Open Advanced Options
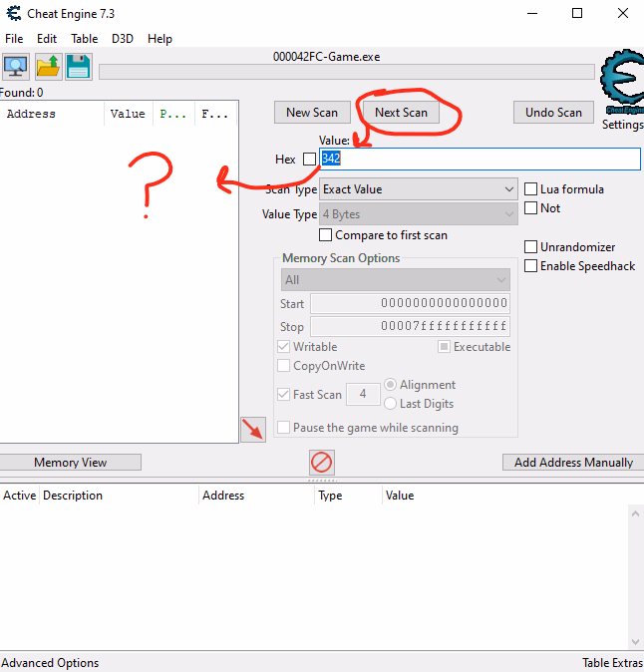This screenshot has width=644, height=672. [50, 663]
